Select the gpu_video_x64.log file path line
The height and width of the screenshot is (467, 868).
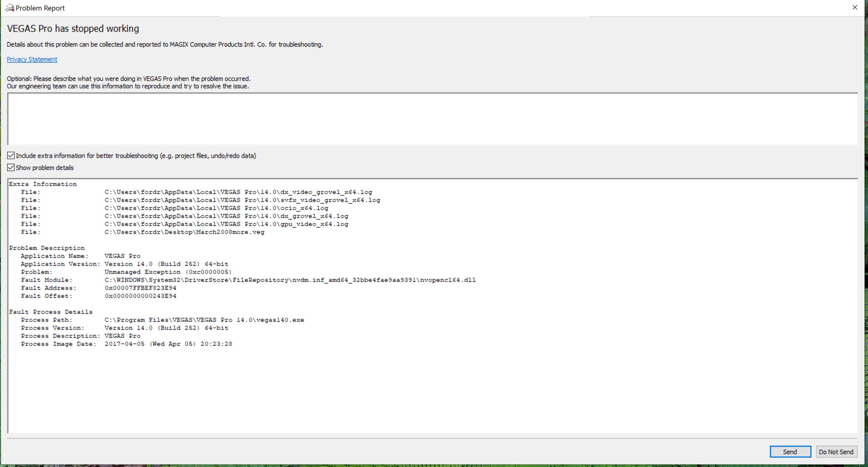click(x=226, y=224)
